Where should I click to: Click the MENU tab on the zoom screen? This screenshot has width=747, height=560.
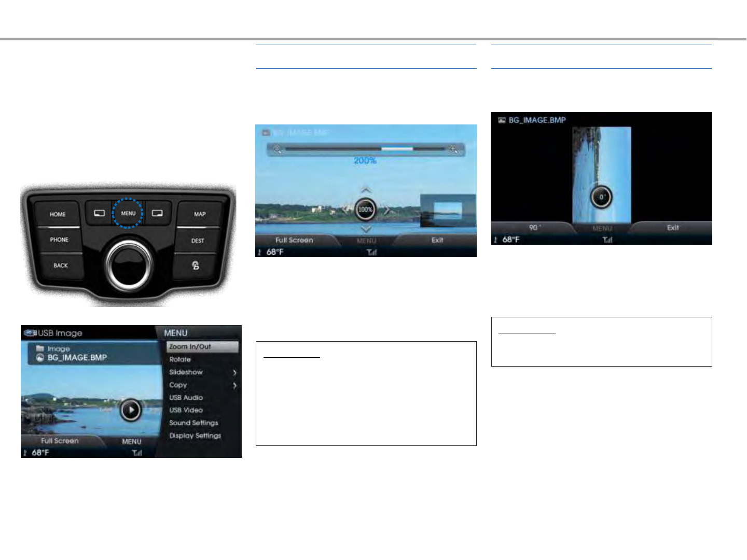366,241
